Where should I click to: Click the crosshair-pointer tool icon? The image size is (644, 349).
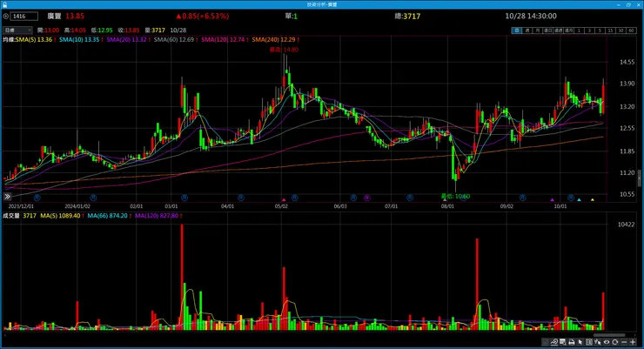(597, 342)
